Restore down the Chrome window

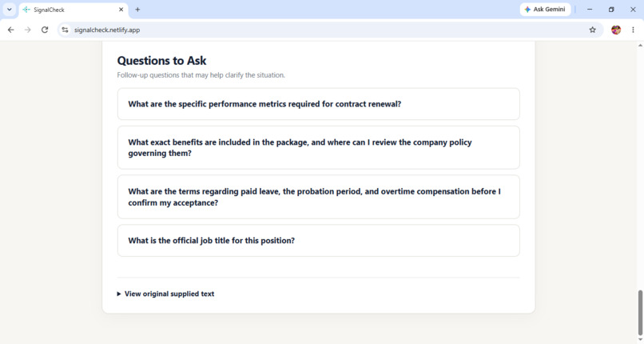click(x=611, y=10)
